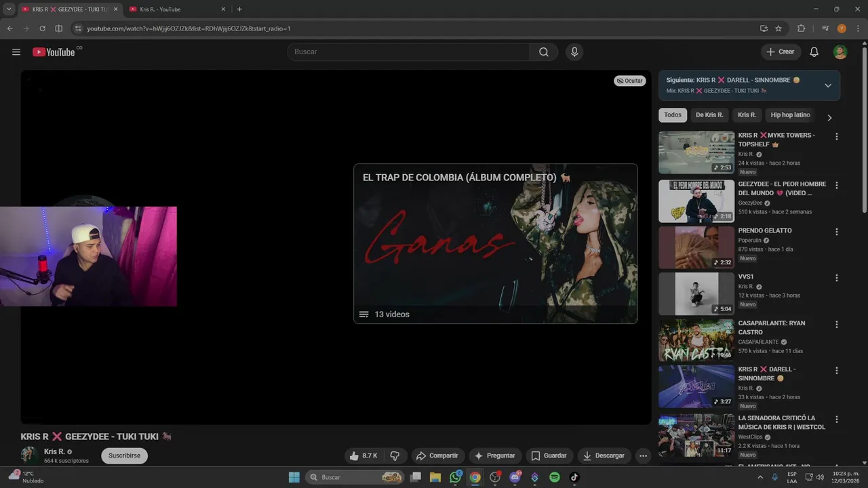Reload the page in Chrome
Screen dimensions: 868x488
pos(42,28)
